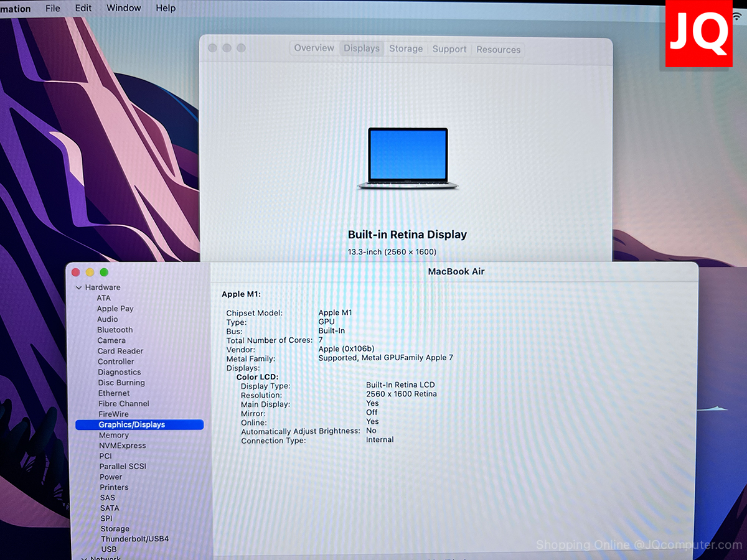Switch to the Resources tab
747x560 pixels.
pyautogui.click(x=499, y=50)
